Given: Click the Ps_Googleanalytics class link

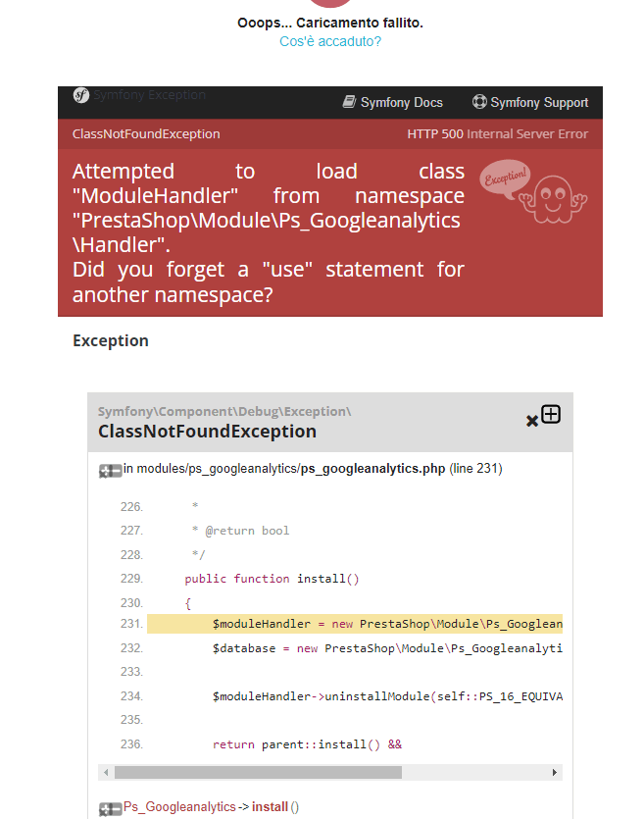Looking at the screenshot, I should [179, 806].
